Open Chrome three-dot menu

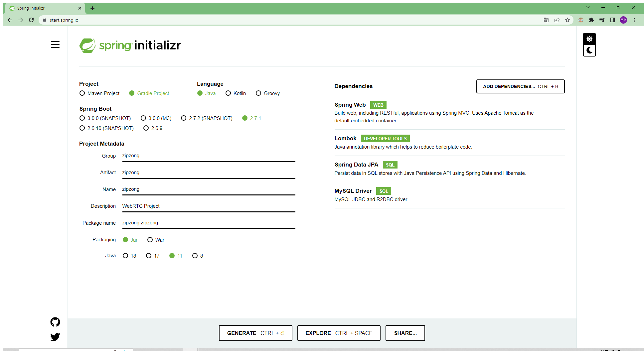[x=634, y=20]
